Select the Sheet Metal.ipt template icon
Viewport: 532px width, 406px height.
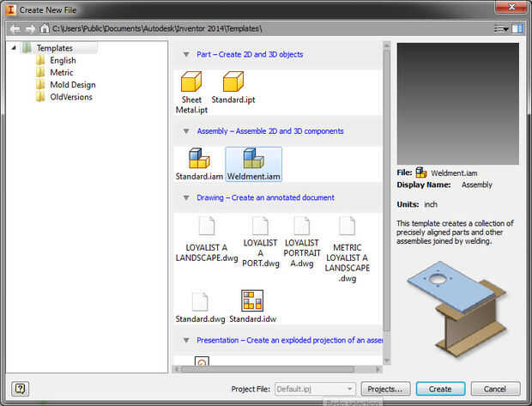[191, 82]
